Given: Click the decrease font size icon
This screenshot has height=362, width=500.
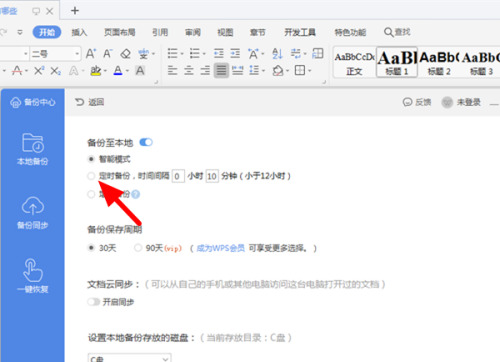Looking at the screenshot, I should (108, 54).
